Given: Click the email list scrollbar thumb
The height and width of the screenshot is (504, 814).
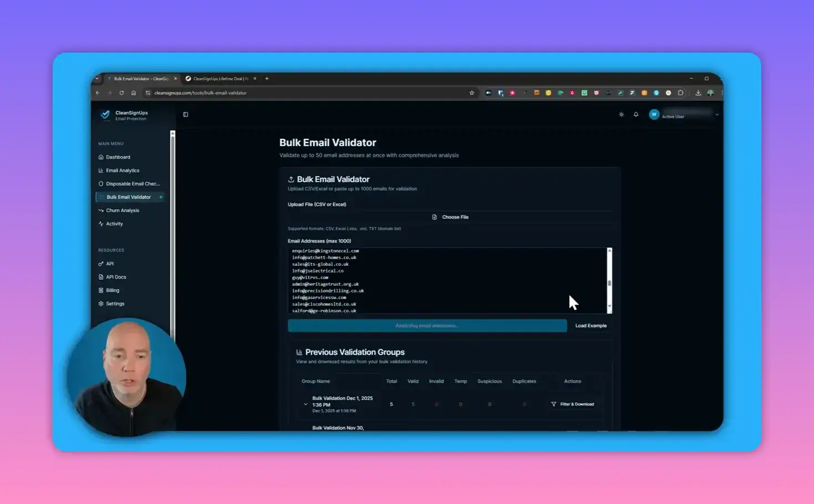Looking at the screenshot, I should [x=609, y=283].
